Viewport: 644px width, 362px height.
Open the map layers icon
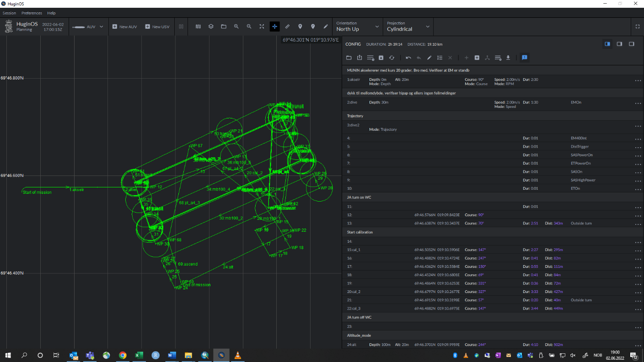pyautogui.click(x=211, y=27)
